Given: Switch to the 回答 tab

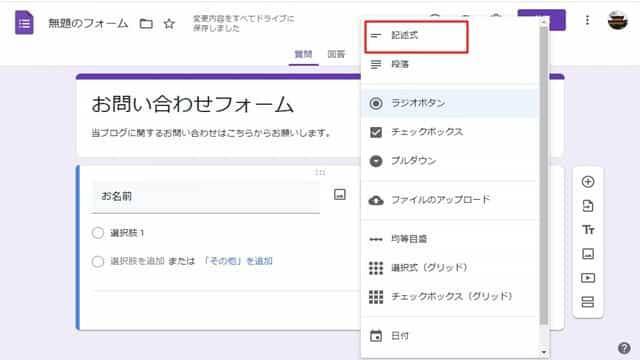Looking at the screenshot, I should (336, 54).
